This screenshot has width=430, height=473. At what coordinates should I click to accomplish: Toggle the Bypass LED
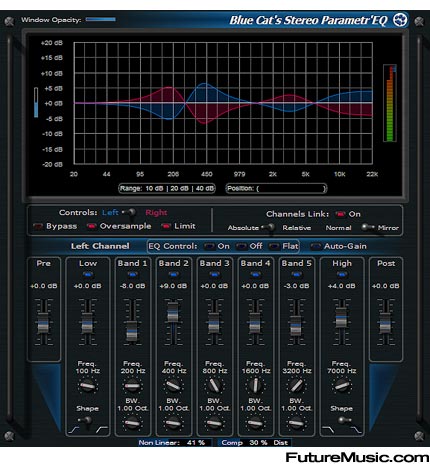point(38,226)
